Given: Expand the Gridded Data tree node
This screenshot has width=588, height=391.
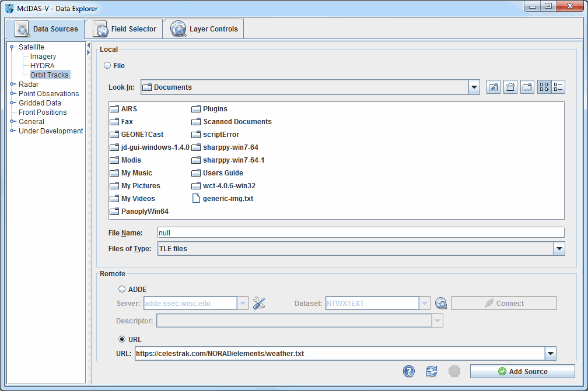Looking at the screenshot, I should point(12,103).
